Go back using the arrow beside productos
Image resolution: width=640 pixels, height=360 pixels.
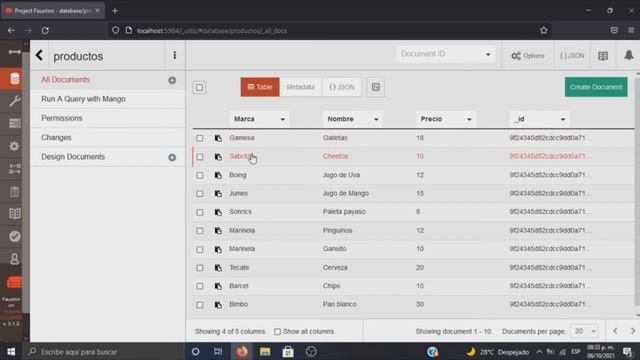point(39,56)
